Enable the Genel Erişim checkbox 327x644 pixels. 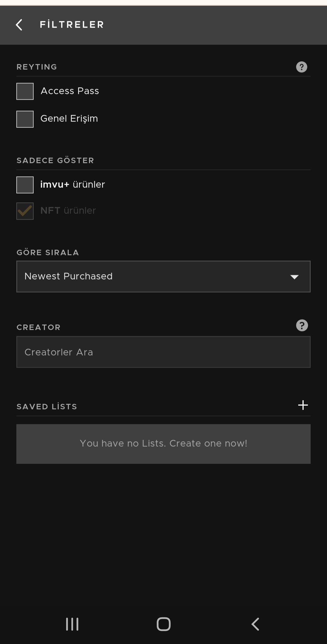point(25,119)
